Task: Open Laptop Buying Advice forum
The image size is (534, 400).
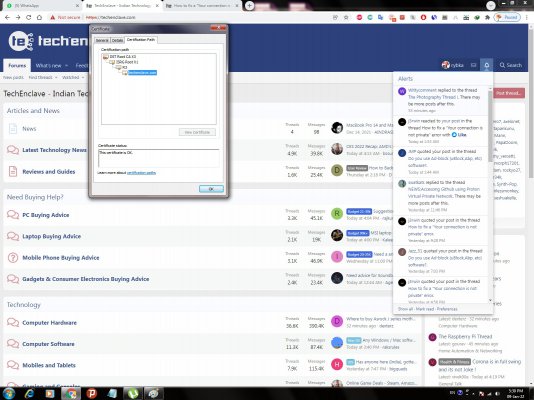Action: (51, 236)
